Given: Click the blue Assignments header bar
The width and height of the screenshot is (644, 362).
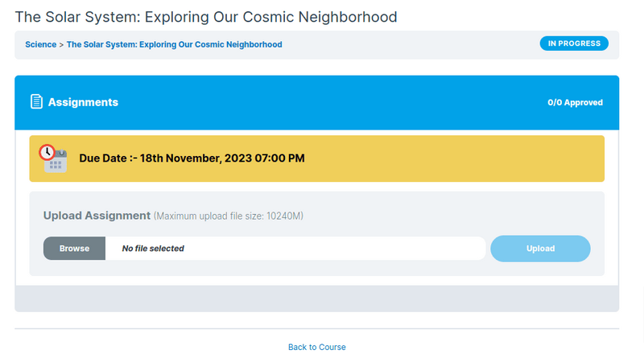Looking at the screenshot, I should [322, 103].
